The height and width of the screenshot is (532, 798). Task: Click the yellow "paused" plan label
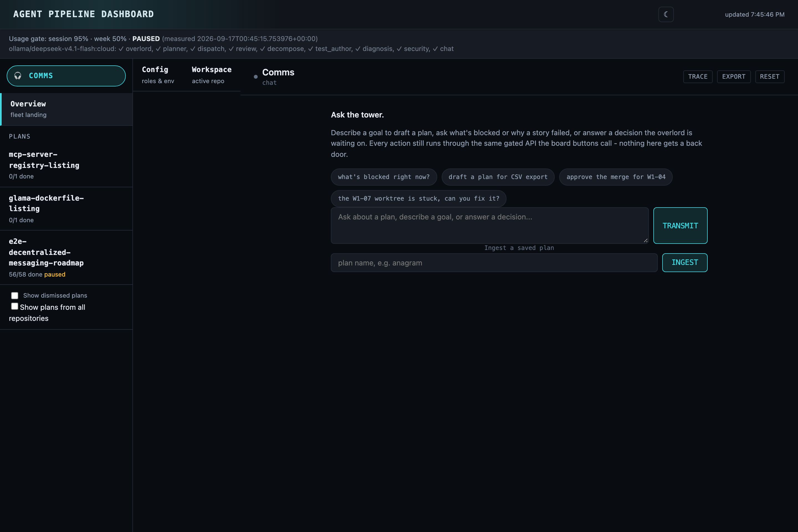[x=55, y=274]
